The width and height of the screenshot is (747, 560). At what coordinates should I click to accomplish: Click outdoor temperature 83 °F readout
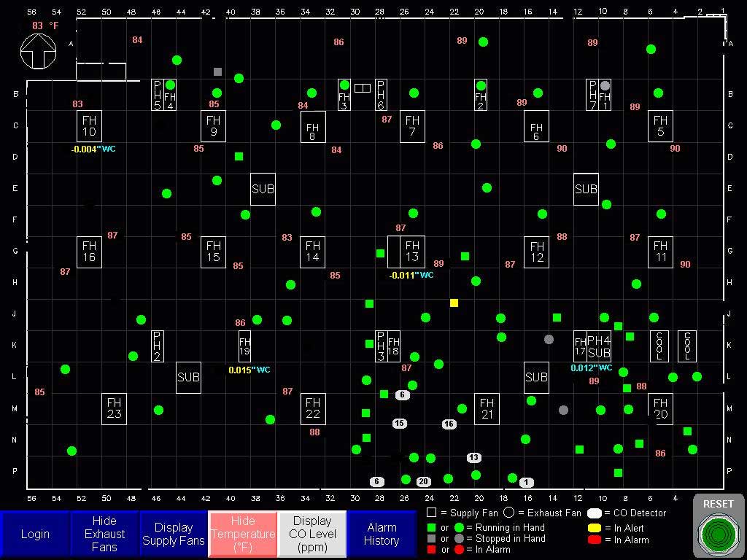(45, 26)
